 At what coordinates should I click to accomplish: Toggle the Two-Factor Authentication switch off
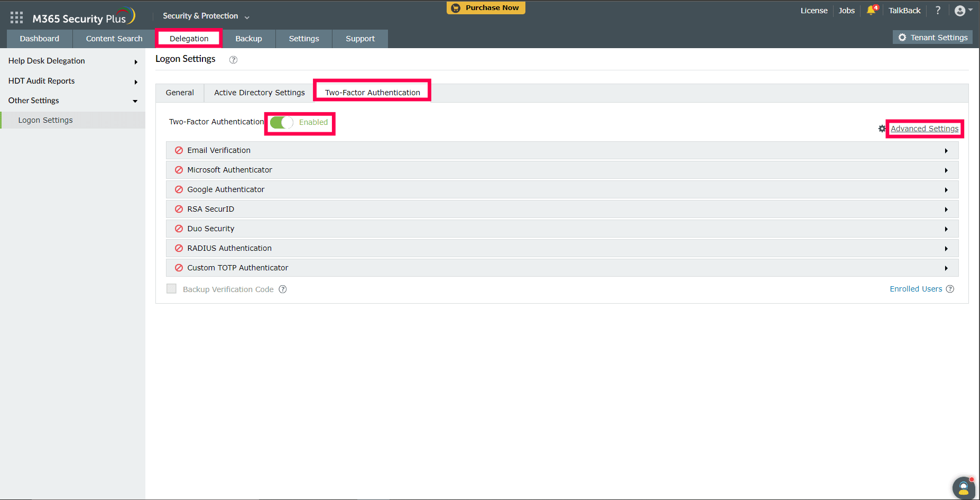coord(282,122)
